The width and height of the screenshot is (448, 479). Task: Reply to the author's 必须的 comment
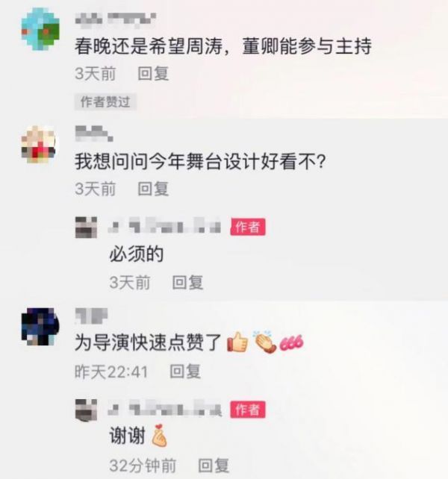(x=187, y=282)
